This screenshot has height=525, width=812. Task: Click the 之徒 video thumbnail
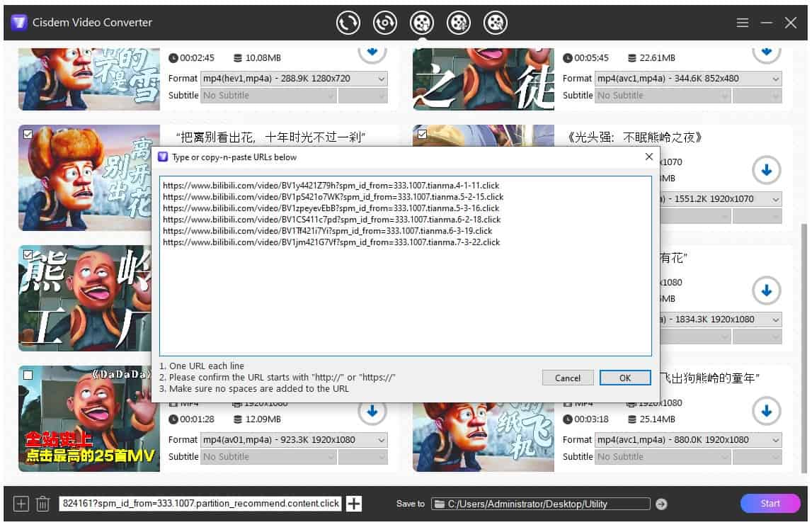483,79
